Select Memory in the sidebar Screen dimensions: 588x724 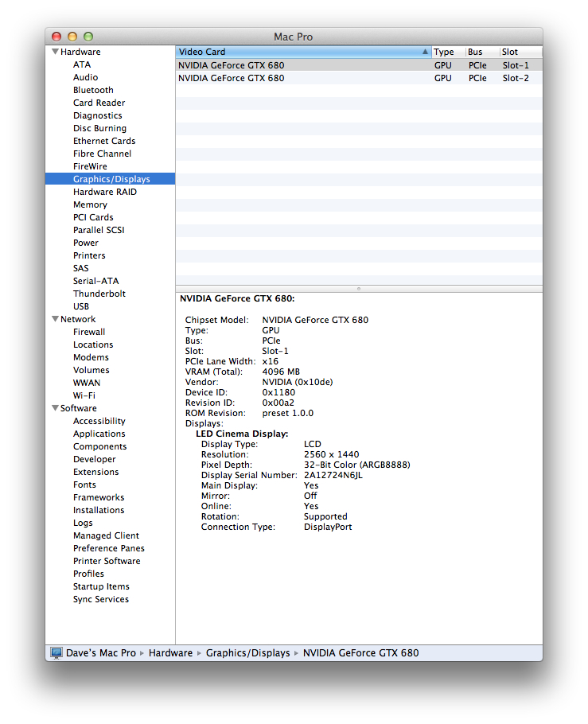(90, 204)
